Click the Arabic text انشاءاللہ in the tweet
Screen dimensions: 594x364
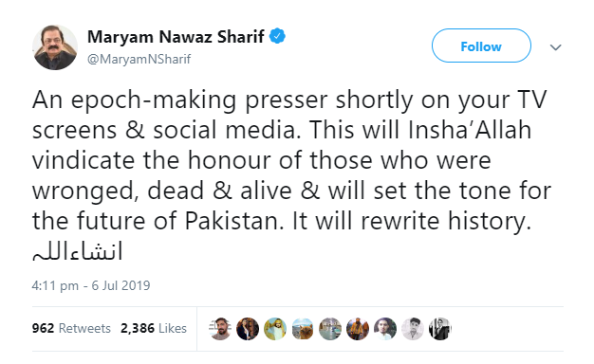pos(77,251)
